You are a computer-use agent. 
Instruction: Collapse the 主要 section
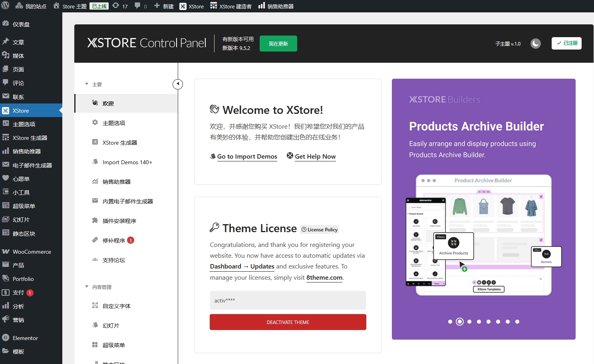point(94,84)
